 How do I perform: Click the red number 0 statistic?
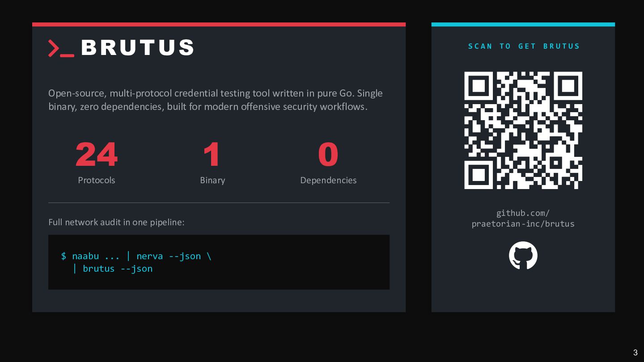point(328,155)
